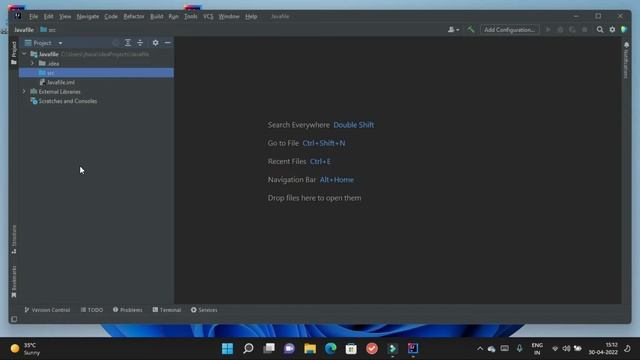Click the src breadcrumb in navigation bar
The width and height of the screenshot is (640, 360).
[x=48, y=30]
